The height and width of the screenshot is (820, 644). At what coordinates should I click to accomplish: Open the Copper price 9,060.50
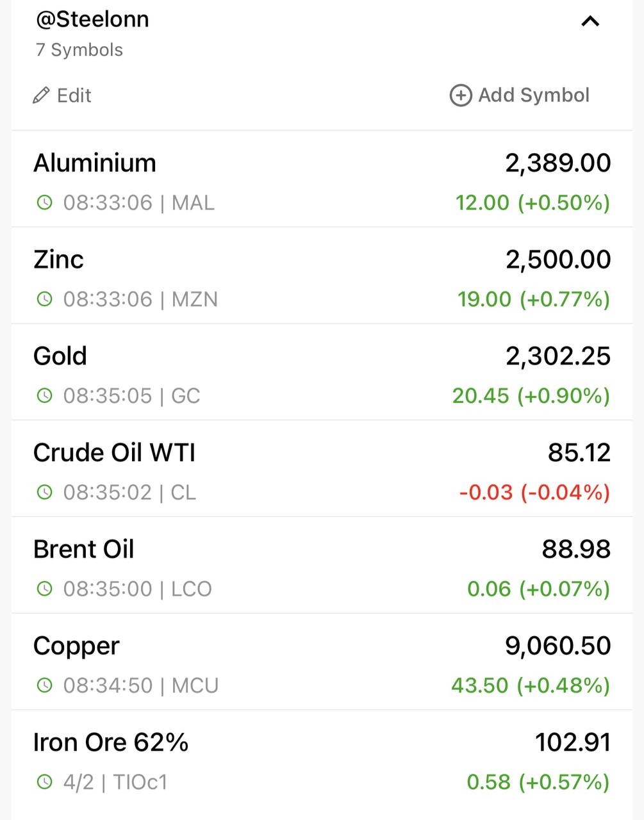click(x=558, y=646)
